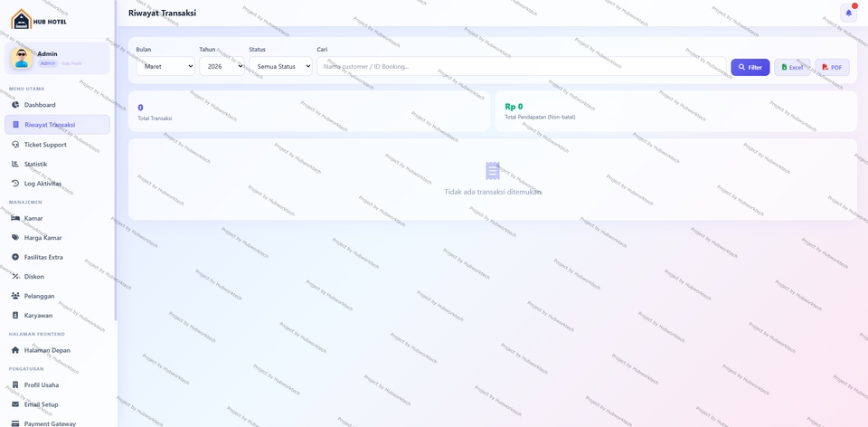Viewport: 868px width, 427px height.
Task: Click the Filter button
Action: pyautogui.click(x=750, y=67)
